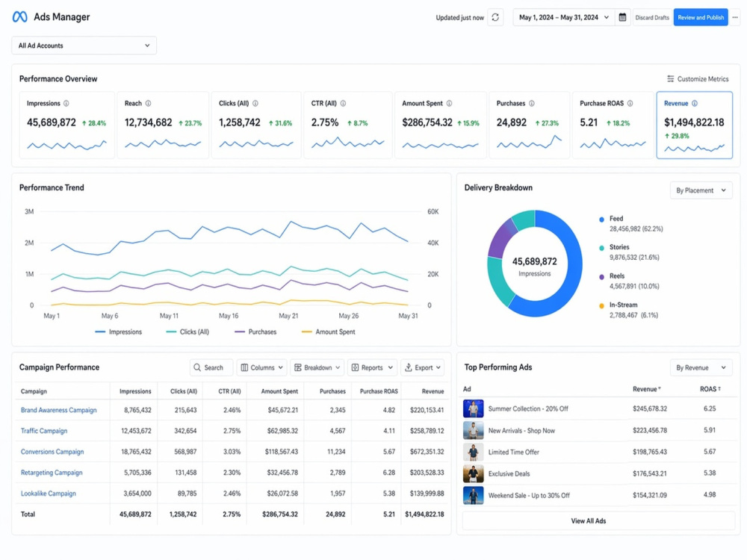This screenshot has height=560, width=747.
Task: Open the By Placement dropdown
Action: coord(701,190)
